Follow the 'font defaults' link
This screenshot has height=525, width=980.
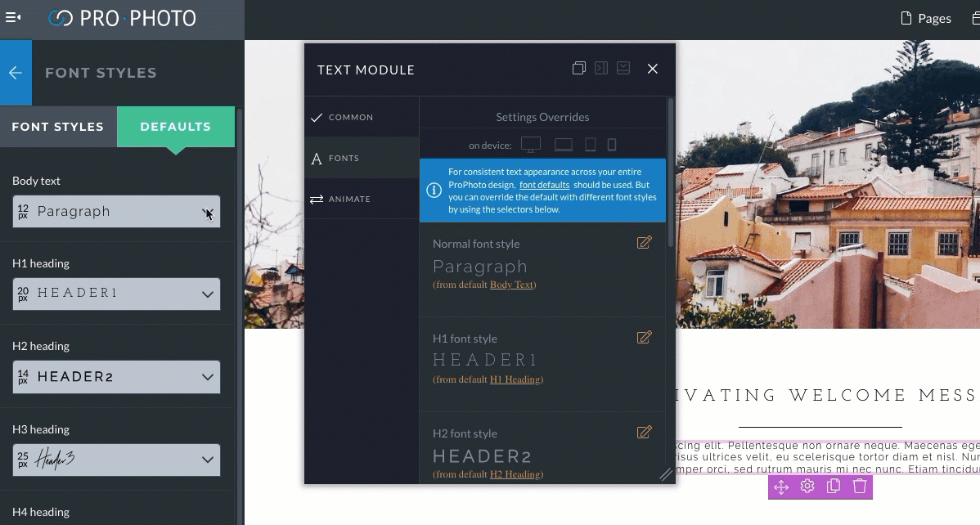(x=544, y=185)
